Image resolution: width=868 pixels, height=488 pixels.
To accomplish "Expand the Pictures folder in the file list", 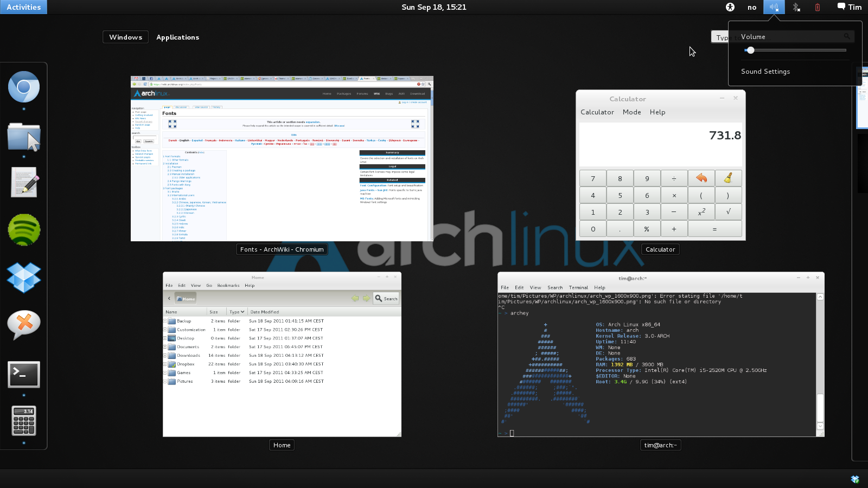I will tap(165, 381).
